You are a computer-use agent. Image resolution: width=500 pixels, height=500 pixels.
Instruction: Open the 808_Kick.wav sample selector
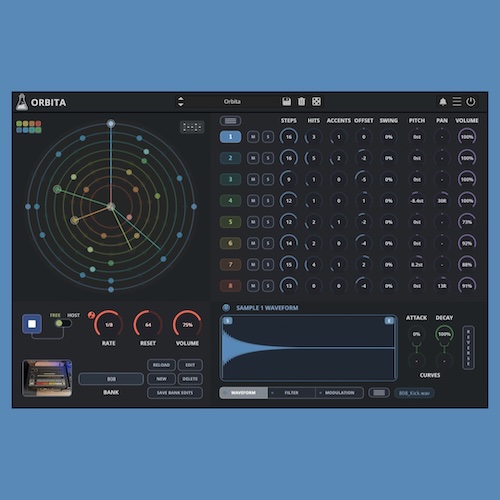(x=414, y=393)
